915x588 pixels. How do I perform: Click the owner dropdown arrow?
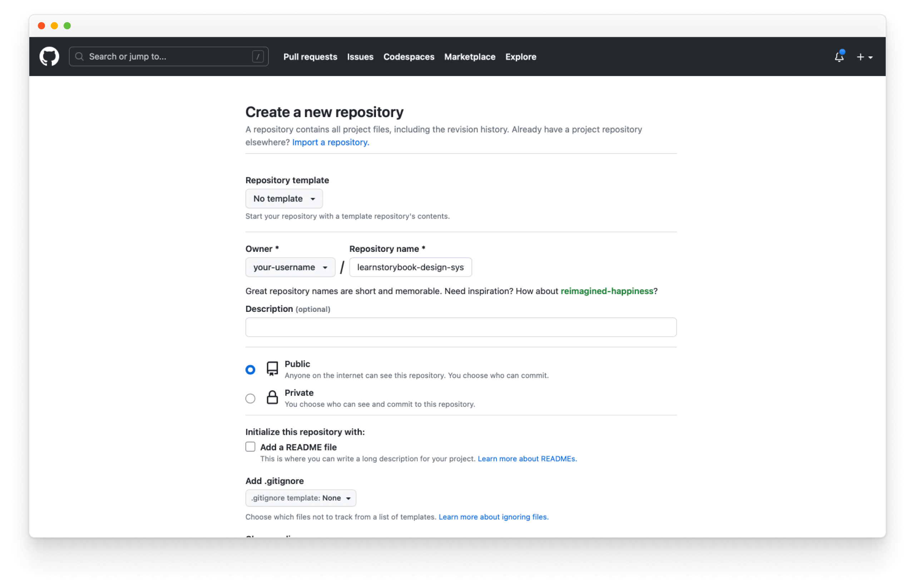(x=325, y=266)
